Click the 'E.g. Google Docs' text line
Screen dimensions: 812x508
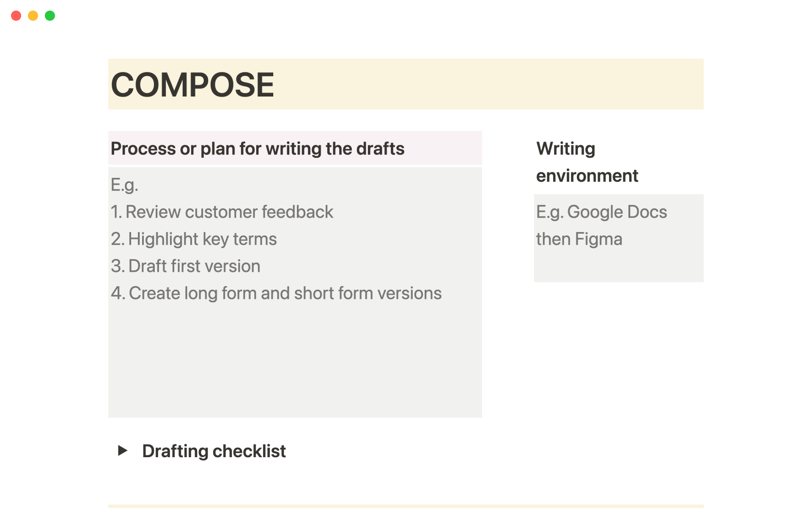tap(601, 212)
